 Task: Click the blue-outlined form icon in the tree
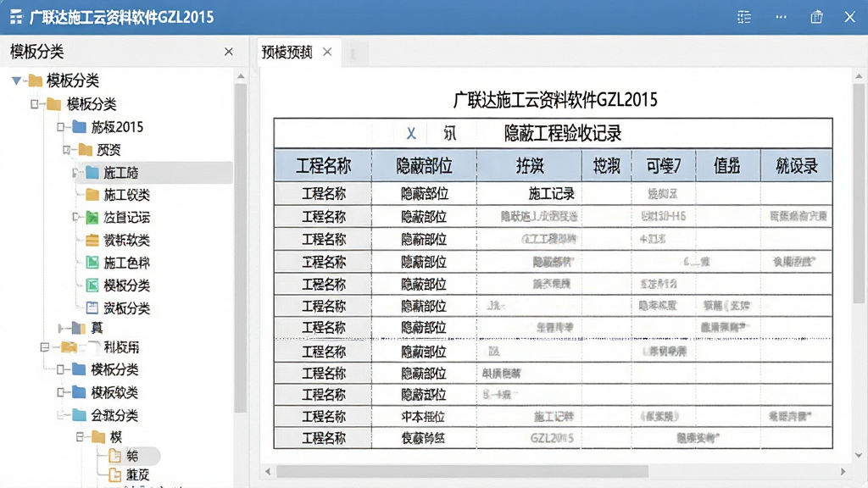coord(92,308)
